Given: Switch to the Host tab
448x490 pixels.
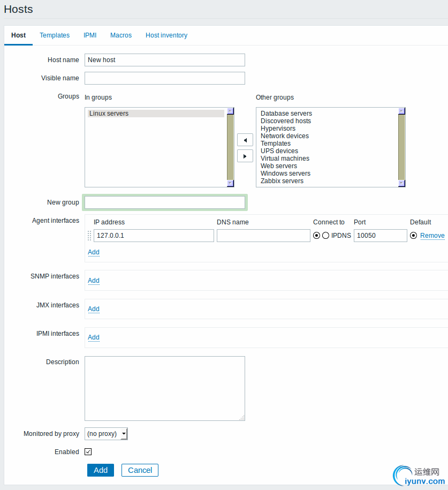Looking at the screenshot, I should click(18, 35).
